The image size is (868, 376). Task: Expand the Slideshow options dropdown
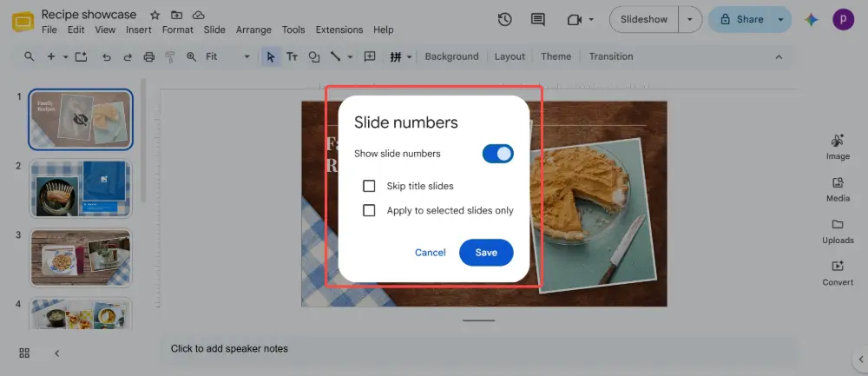click(690, 19)
